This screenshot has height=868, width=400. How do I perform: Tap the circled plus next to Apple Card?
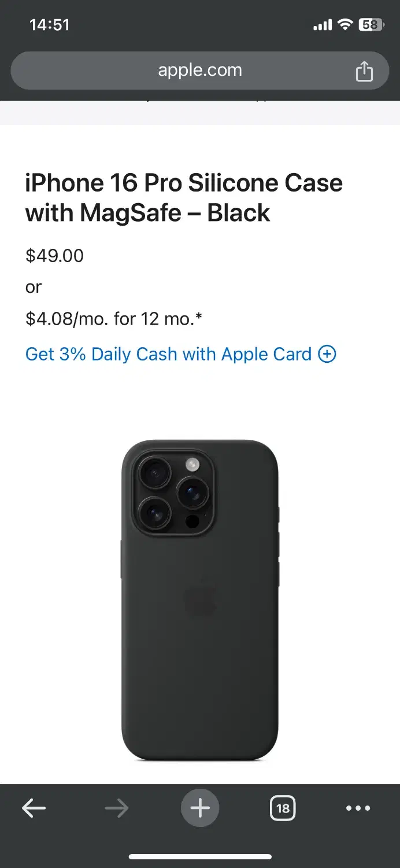327,354
